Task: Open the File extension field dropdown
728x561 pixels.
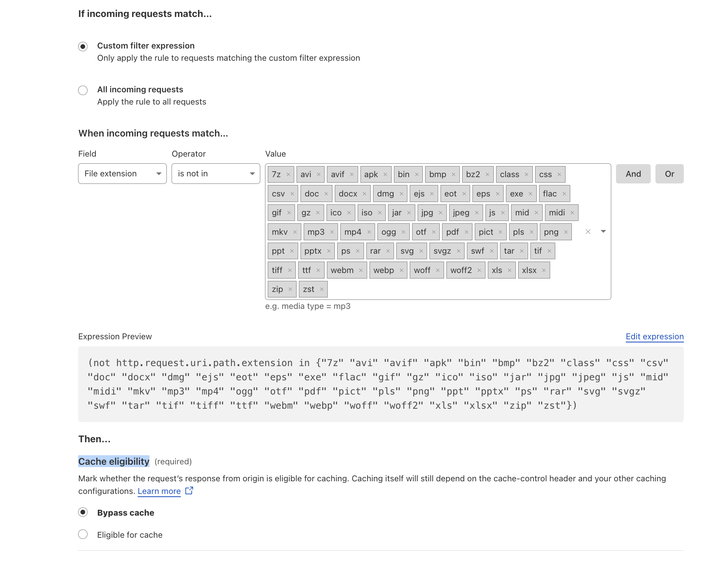Action: [x=122, y=174]
